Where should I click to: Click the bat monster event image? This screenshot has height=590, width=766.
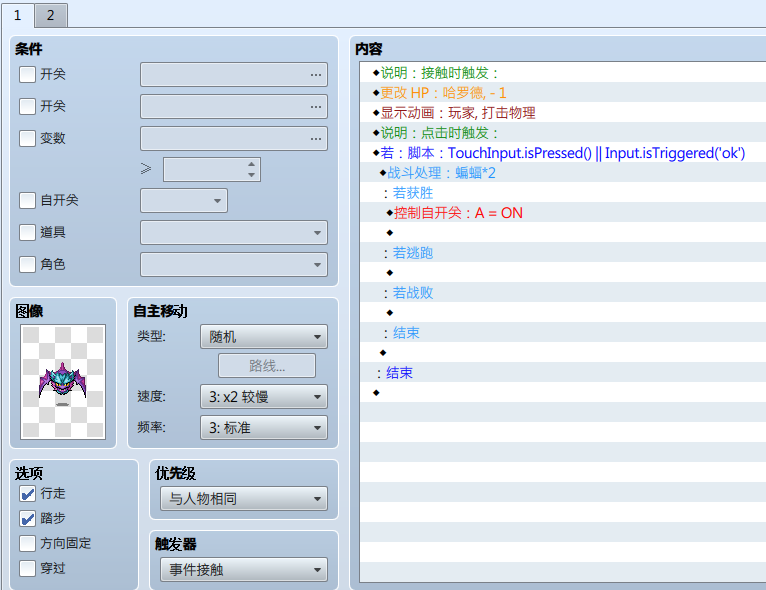tap(63, 382)
